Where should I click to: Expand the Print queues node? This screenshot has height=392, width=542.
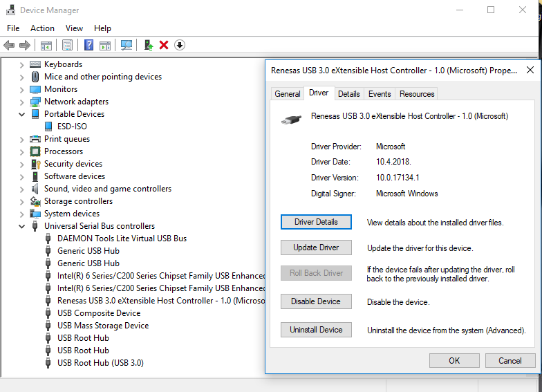21,140
